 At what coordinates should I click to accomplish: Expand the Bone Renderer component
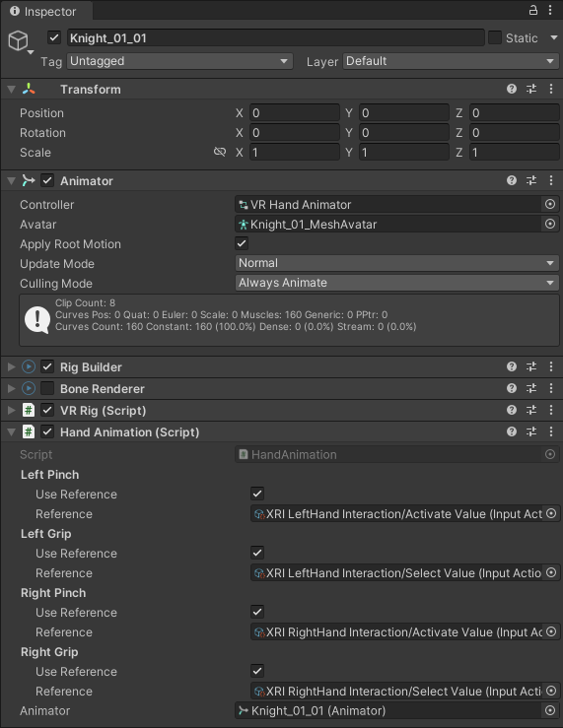point(12,388)
